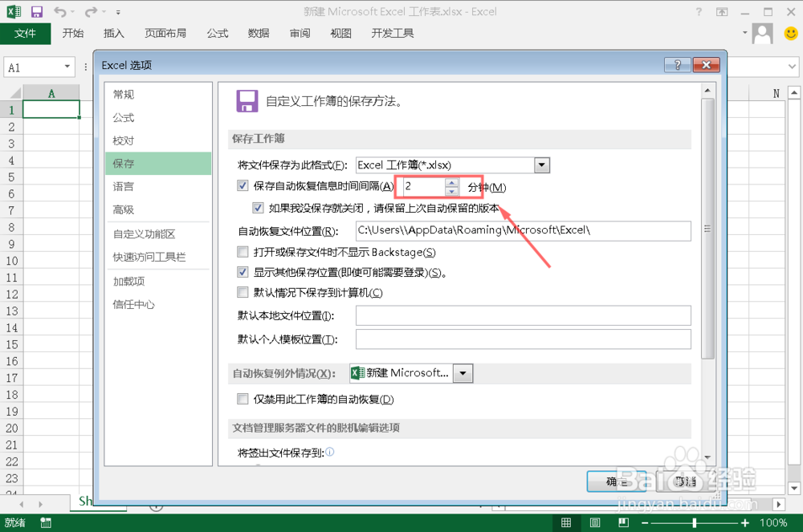The image size is (803, 532).
Task: Click zoom in plus button
Action: click(744, 523)
